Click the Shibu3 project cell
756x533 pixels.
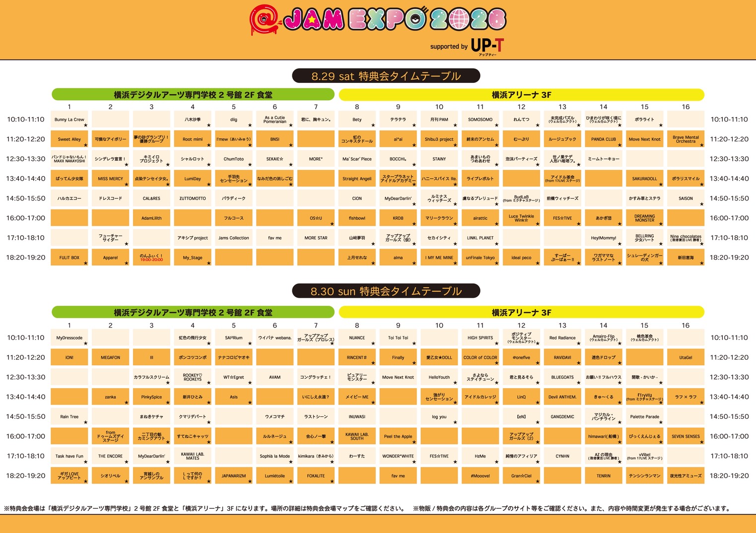[x=439, y=139]
